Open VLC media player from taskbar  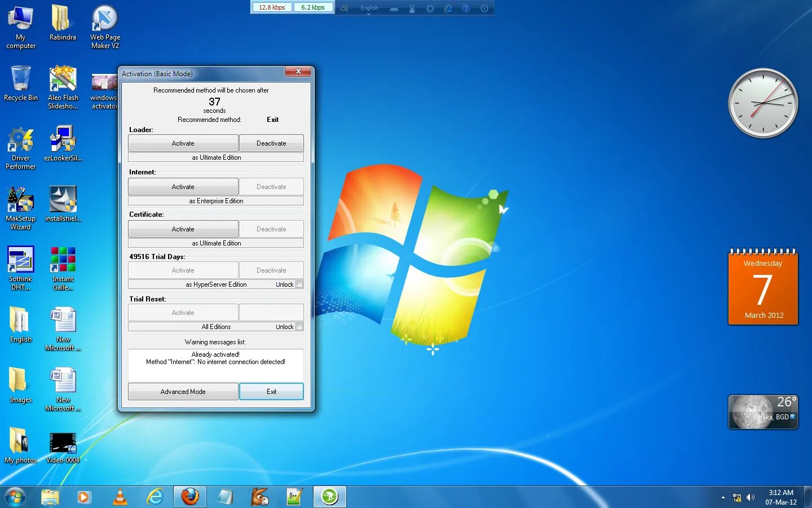coord(120,497)
